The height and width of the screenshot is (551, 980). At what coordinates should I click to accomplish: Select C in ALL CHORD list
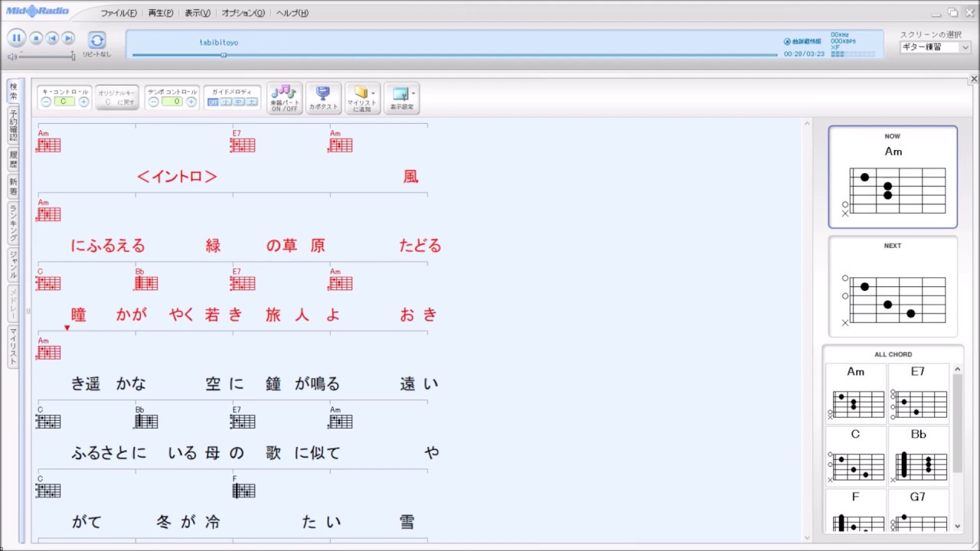point(856,456)
